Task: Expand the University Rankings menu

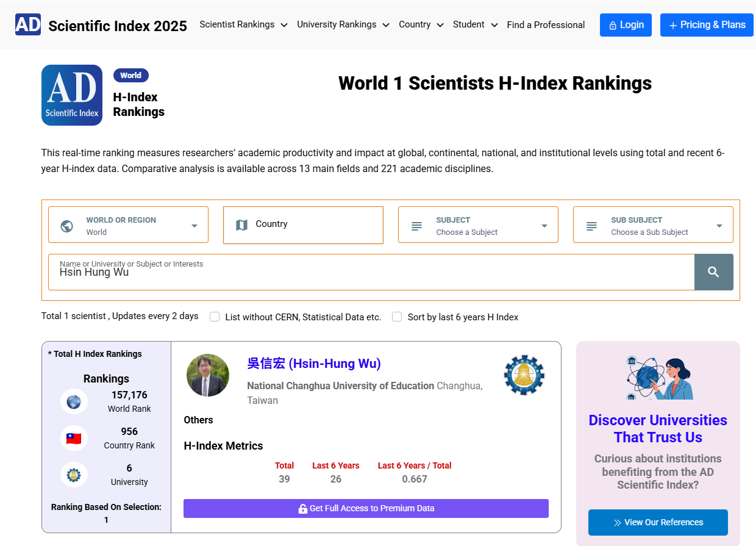Action: tap(343, 24)
